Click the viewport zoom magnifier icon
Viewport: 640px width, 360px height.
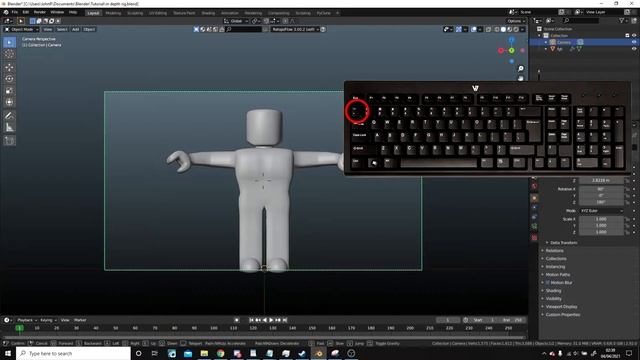click(x=520, y=69)
